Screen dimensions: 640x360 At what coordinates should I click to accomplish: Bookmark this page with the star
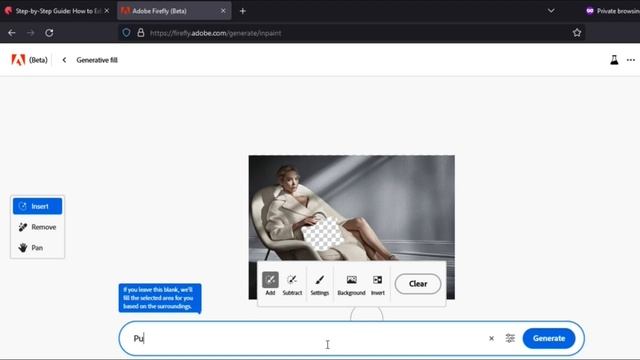coord(577,33)
